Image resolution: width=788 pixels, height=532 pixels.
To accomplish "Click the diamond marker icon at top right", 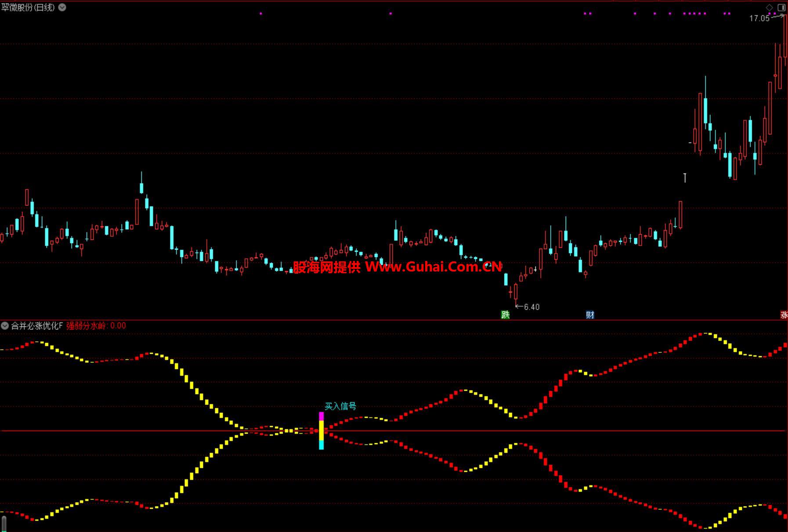I will pyautogui.click(x=769, y=7).
